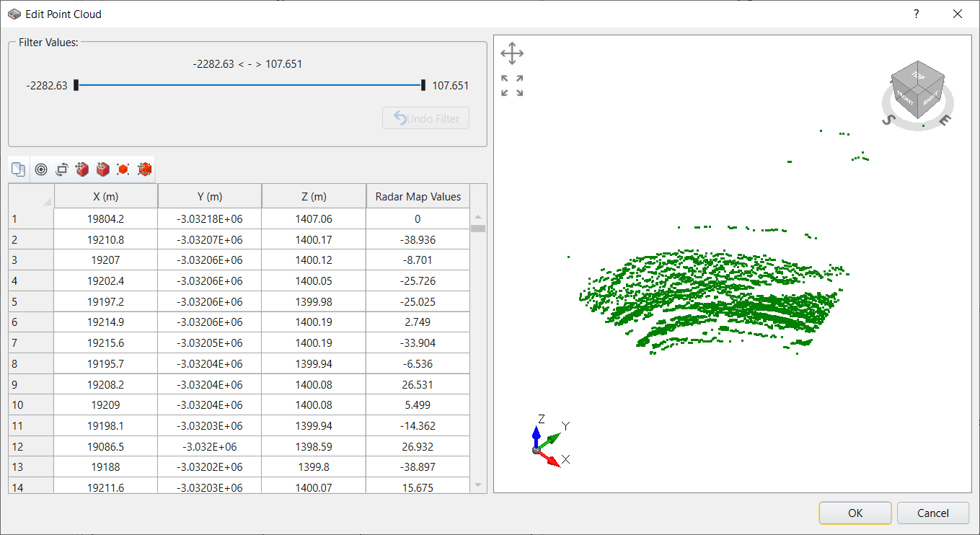Click the rotating rectangle toolbar icon
Viewport: 980px width, 535px height.
(62, 169)
